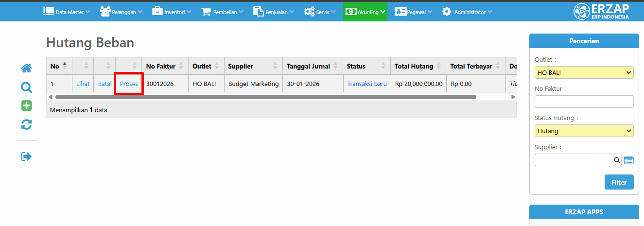This screenshot has width=644, height=226.
Task: Click the Batal link in row 1
Action: (104, 84)
